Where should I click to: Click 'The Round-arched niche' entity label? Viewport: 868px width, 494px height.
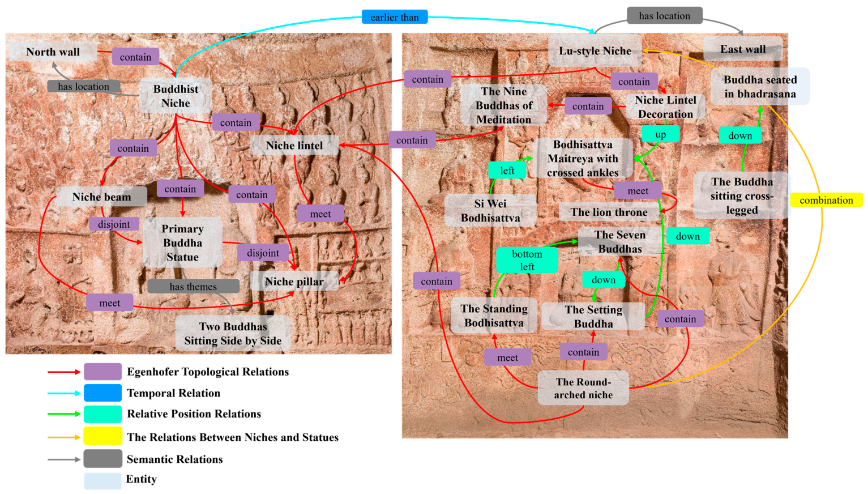point(583,388)
